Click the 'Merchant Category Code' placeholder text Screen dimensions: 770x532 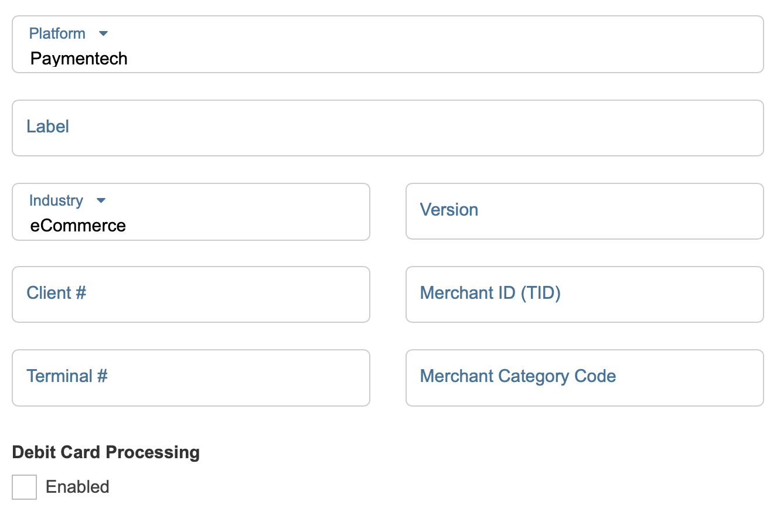518,376
